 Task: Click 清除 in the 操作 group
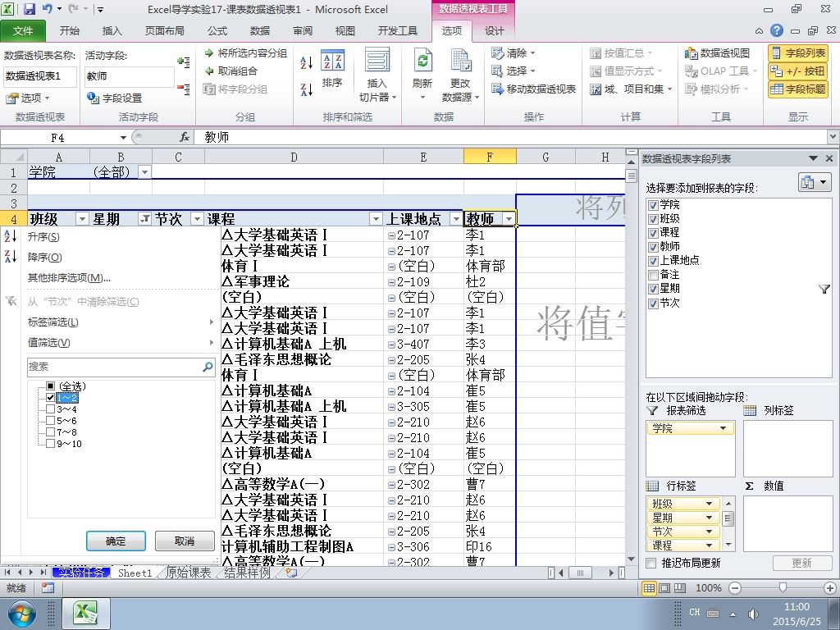(x=514, y=53)
